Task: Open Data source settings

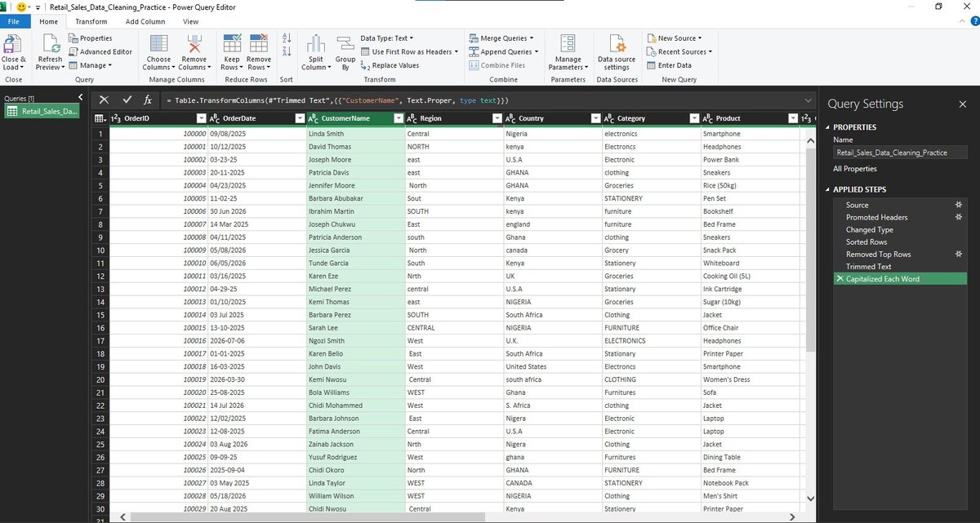Action: point(617,52)
